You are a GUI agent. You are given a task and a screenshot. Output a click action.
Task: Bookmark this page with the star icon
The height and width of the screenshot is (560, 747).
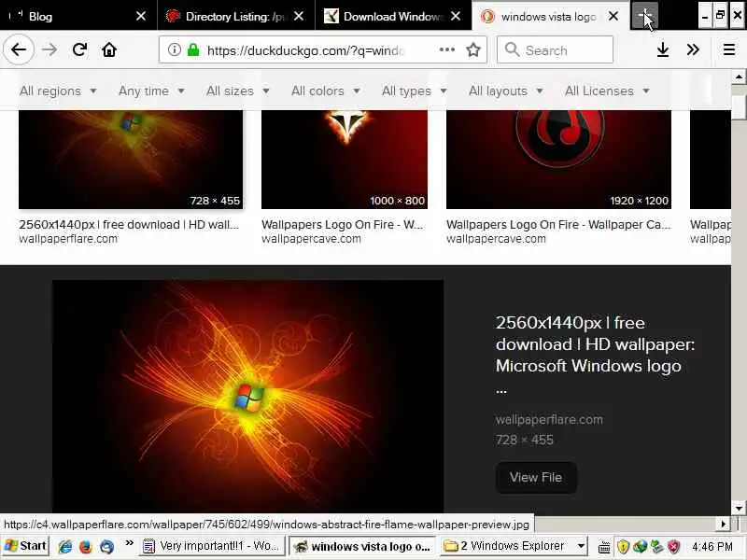click(x=473, y=49)
